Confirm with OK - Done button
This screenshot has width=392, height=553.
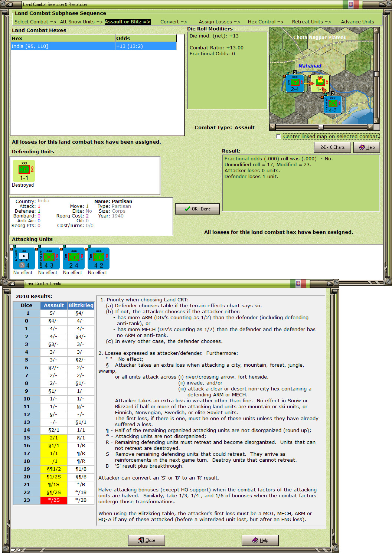click(197, 209)
